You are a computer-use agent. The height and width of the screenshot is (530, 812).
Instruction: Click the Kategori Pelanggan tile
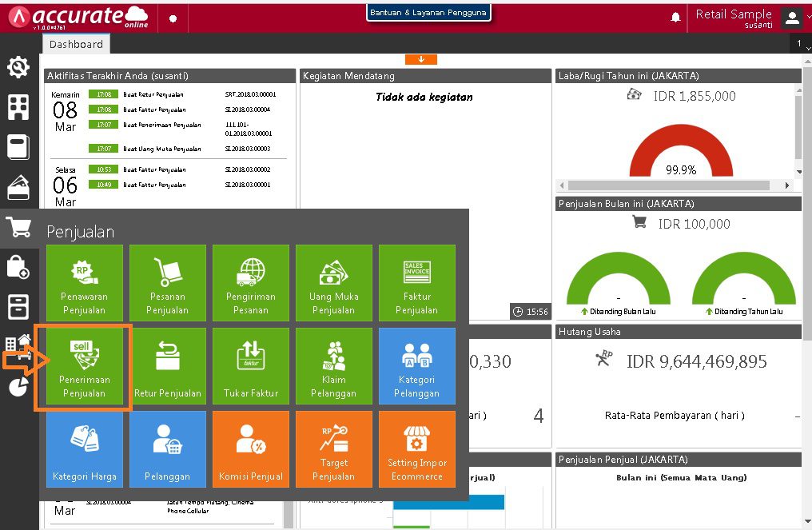417,366
